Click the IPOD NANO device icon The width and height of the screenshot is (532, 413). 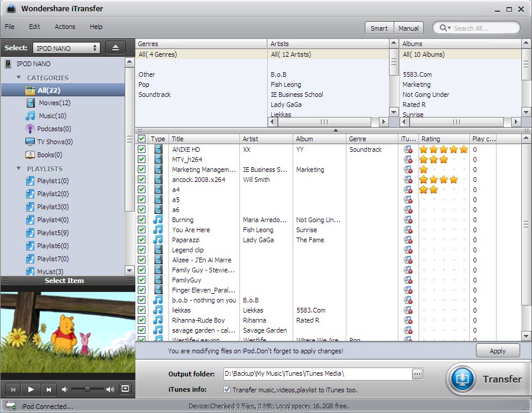pyautogui.click(x=8, y=64)
